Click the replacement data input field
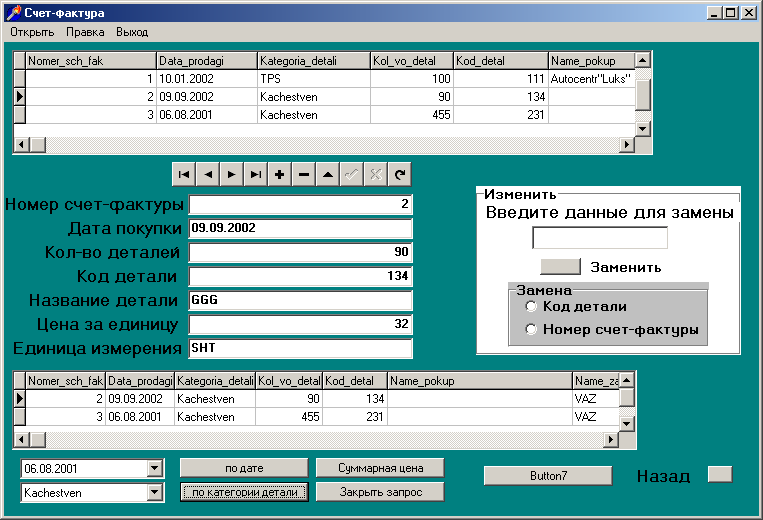Viewport: 763px width, 520px height. [x=599, y=238]
